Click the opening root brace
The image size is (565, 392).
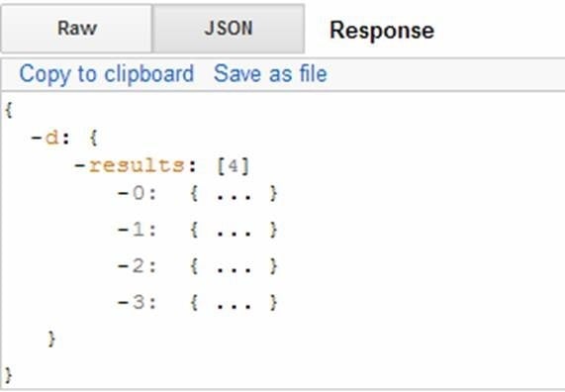[9, 110]
